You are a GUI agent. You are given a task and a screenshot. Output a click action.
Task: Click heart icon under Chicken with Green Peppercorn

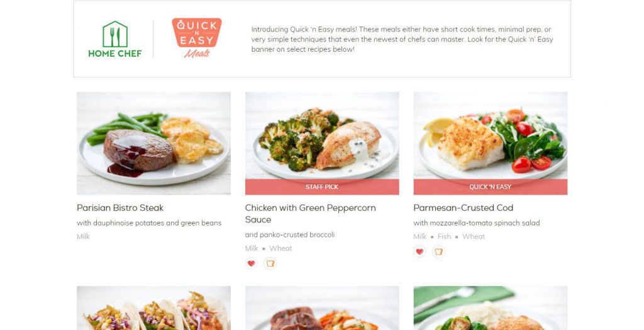point(252,263)
